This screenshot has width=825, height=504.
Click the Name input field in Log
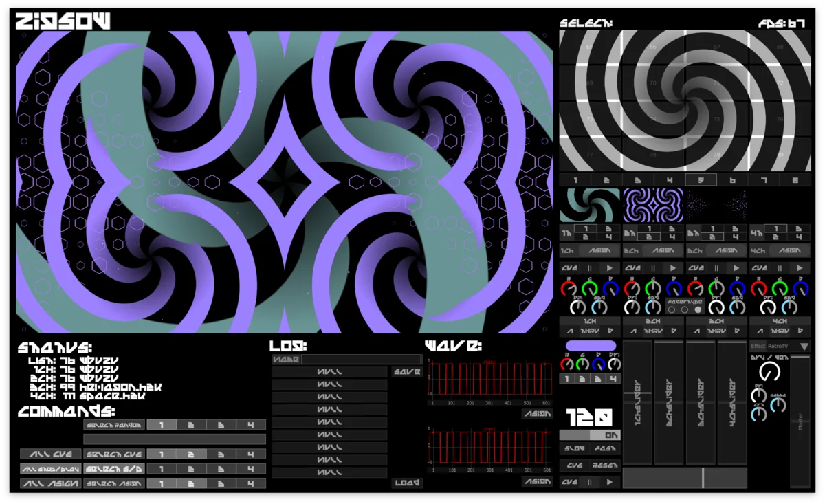361,360
